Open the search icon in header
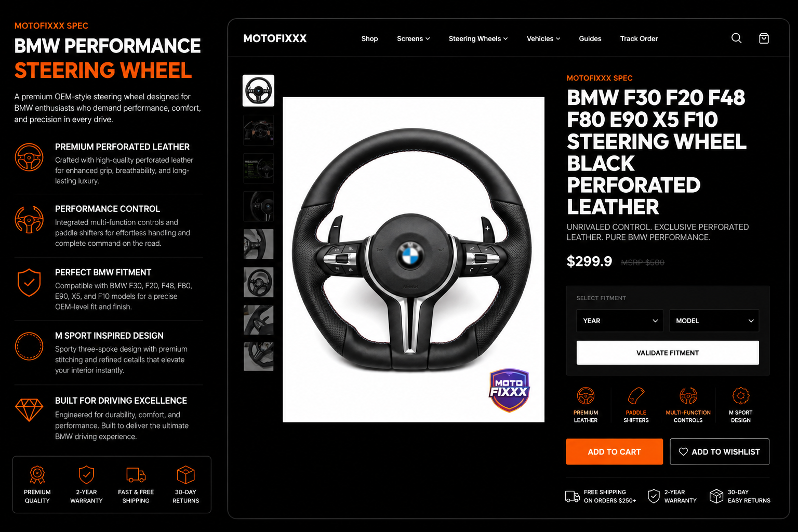Image resolution: width=798 pixels, height=532 pixels. [x=736, y=38]
